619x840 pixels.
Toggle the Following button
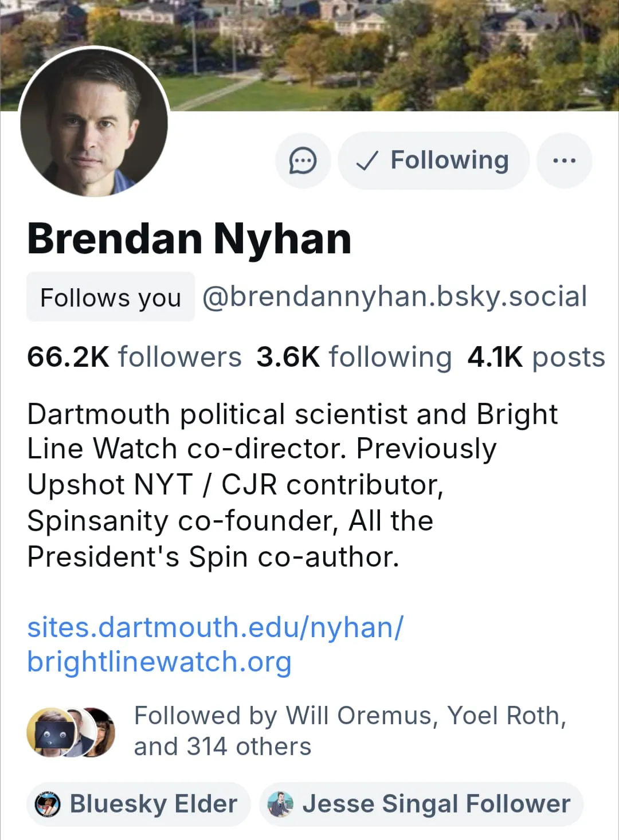click(x=433, y=160)
